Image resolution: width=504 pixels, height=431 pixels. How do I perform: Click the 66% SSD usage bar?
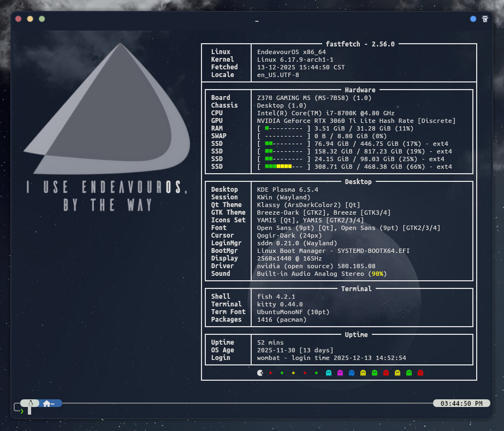click(x=284, y=167)
